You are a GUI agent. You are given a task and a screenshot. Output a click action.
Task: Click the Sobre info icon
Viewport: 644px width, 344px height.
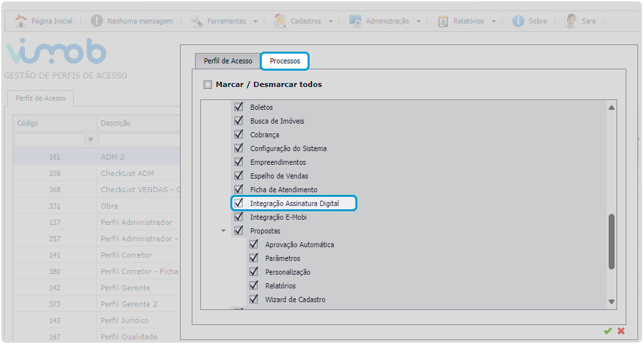click(x=518, y=20)
